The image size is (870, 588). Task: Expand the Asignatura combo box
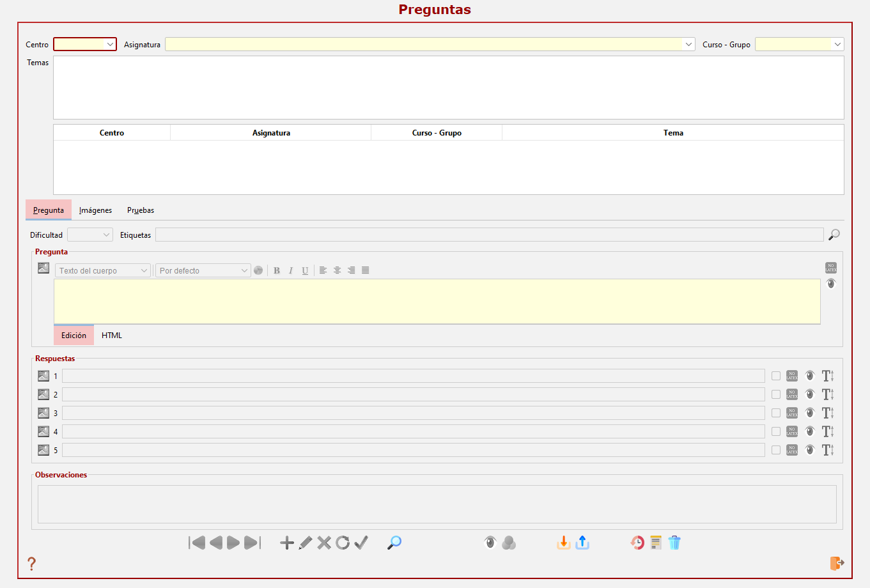coord(430,44)
